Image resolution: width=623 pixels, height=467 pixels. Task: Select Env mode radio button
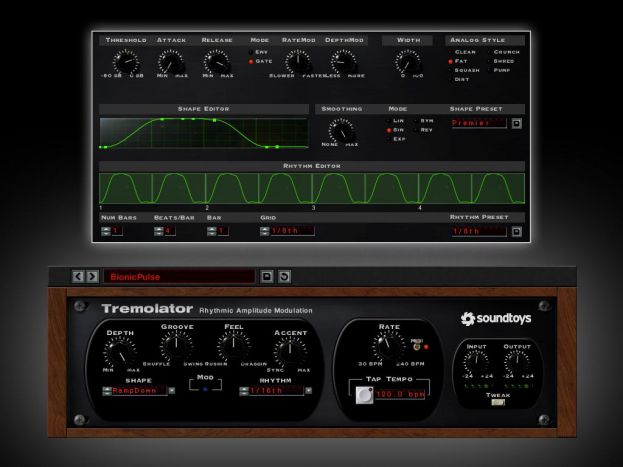[252, 51]
